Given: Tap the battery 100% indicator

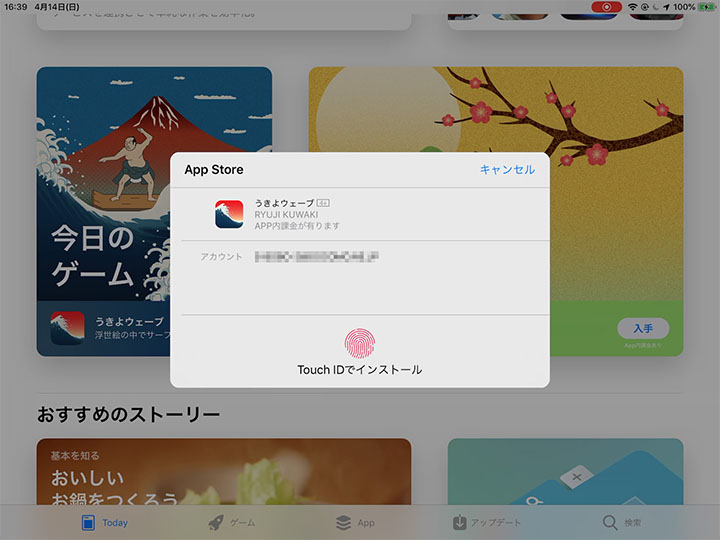Looking at the screenshot, I should coord(694,7).
